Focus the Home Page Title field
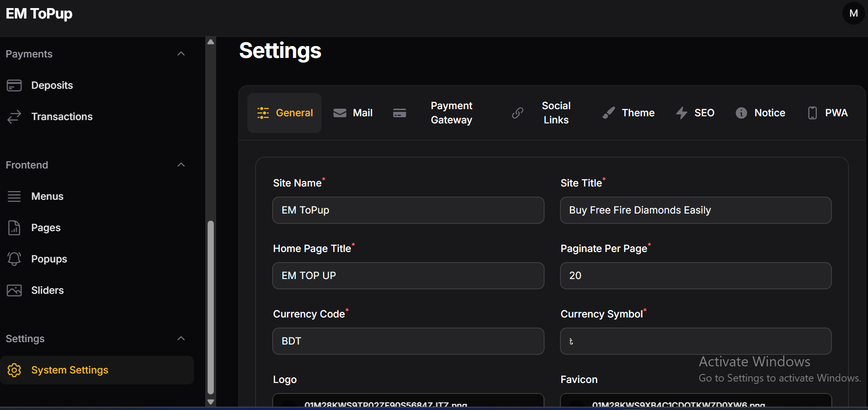The image size is (868, 410). [408, 276]
